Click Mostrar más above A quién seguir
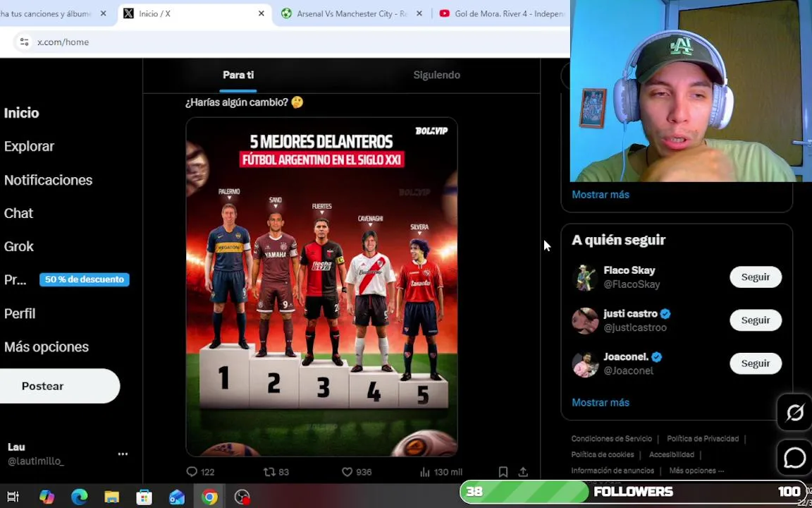Image resolution: width=812 pixels, height=508 pixels. [601, 195]
